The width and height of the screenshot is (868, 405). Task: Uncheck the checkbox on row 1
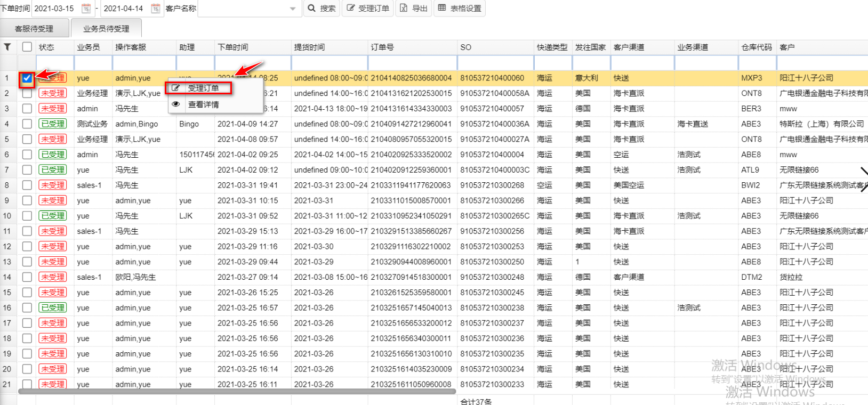(27, 78)
